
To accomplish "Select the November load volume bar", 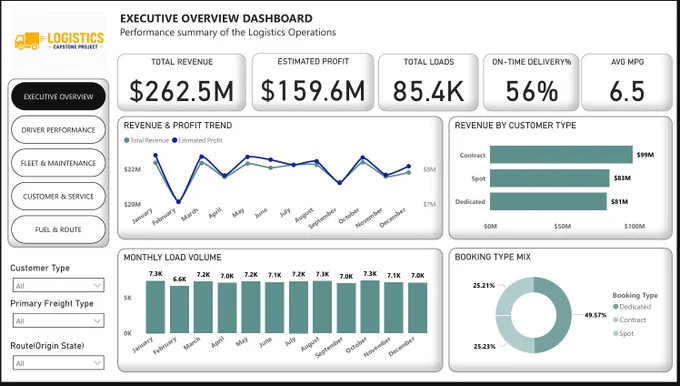I will [x=394, y=308].
